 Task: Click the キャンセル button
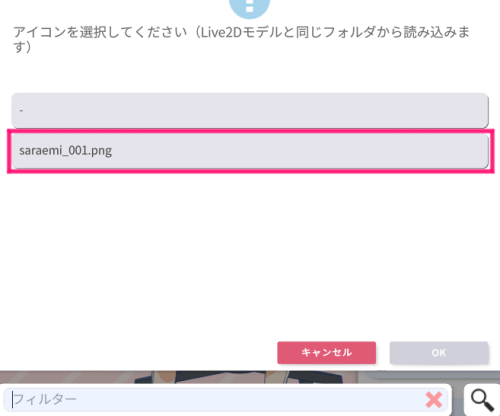point(327,353)
